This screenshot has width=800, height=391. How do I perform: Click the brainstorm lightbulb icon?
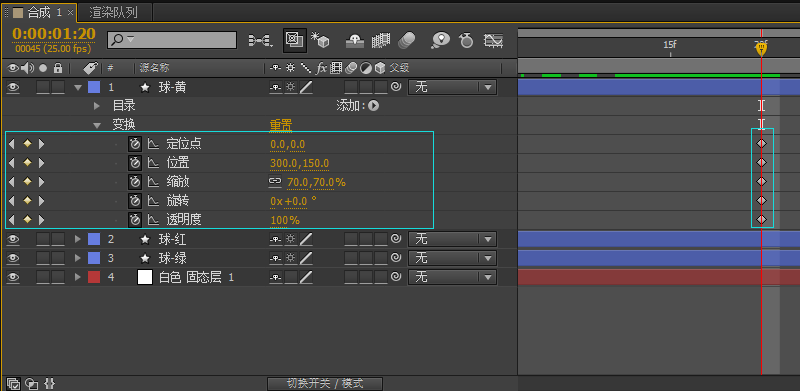[x=440, y=40]
